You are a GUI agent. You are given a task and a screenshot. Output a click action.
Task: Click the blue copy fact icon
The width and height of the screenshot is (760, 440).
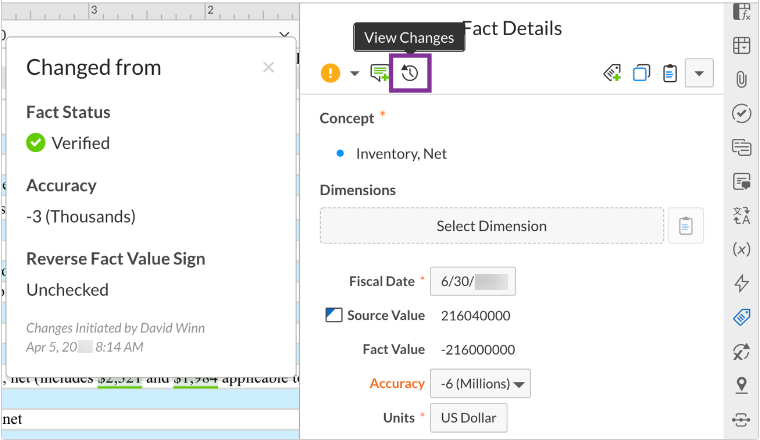[641, 73]
